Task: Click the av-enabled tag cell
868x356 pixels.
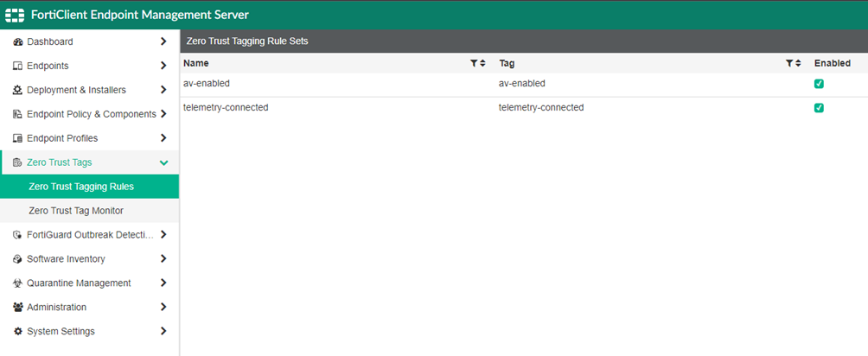Action: 522,84
